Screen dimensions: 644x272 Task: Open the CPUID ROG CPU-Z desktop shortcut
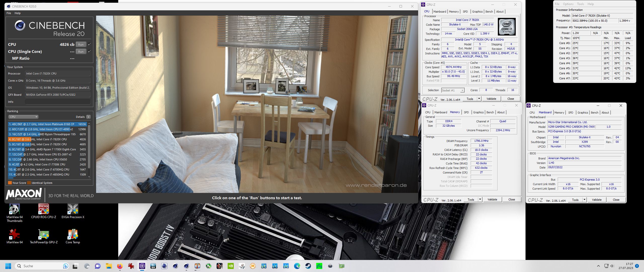click(x=44, y=211)
